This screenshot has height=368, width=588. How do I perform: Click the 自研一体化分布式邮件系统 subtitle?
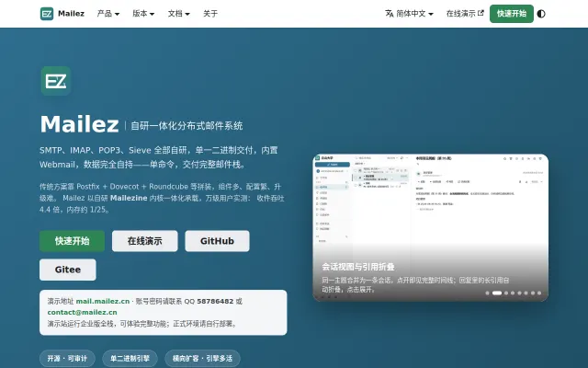click(187, 126)
